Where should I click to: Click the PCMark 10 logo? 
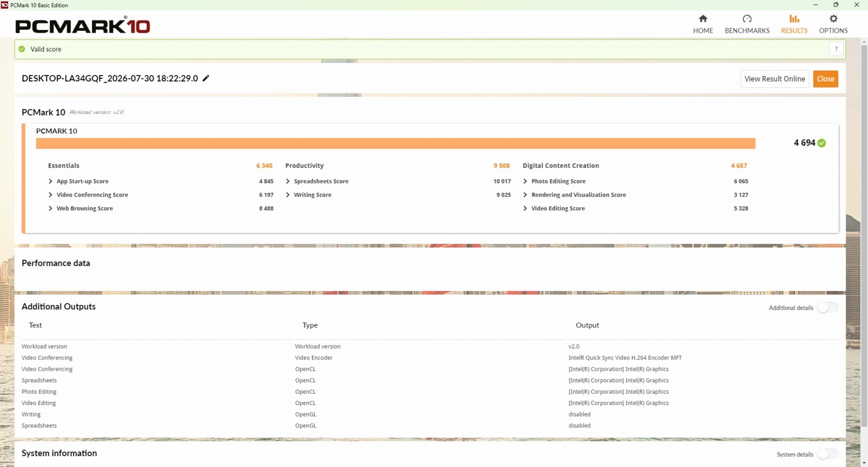click(82, 25)
